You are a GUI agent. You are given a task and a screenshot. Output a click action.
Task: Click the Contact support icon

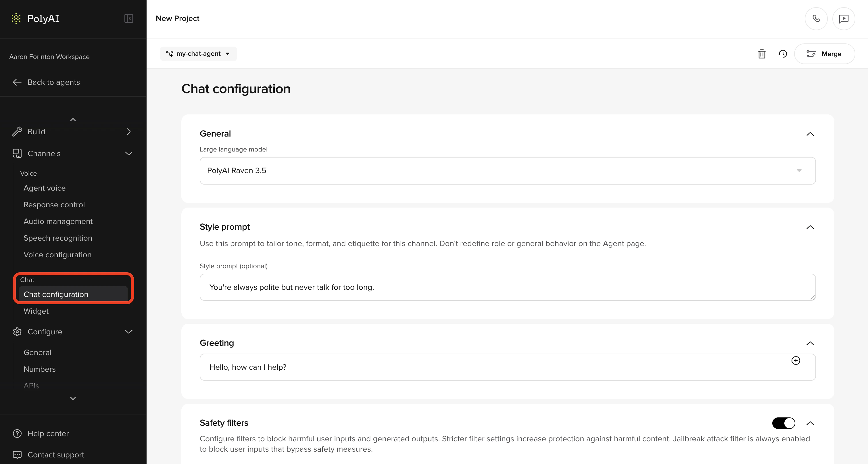pyautogui.click(x=17, y=455)
